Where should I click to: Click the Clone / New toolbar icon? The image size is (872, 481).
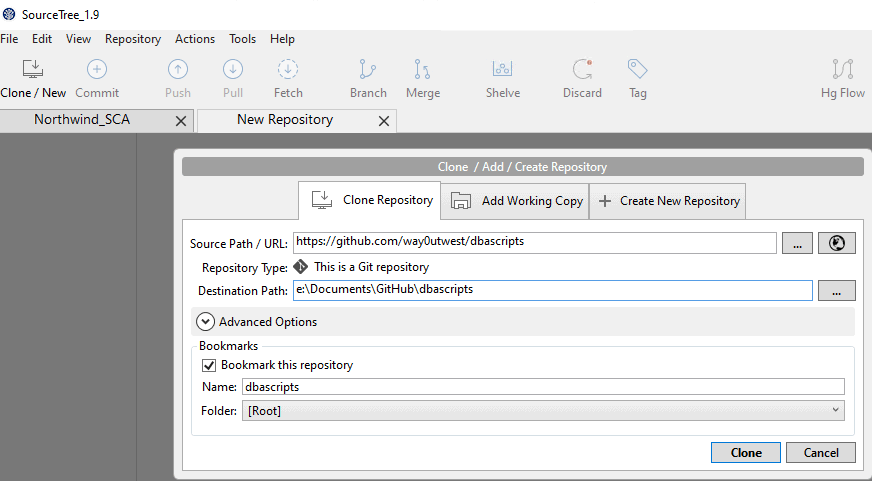click(x=33, y=70)
